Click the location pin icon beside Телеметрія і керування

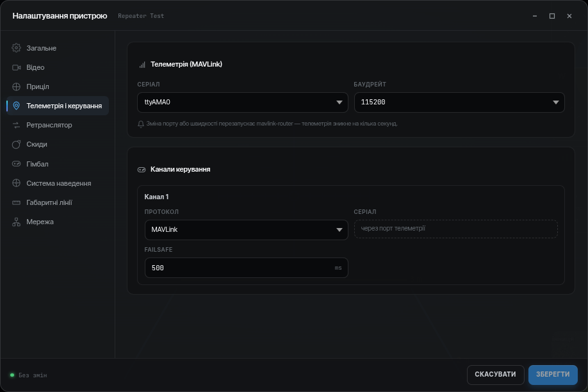pos(16,106)
